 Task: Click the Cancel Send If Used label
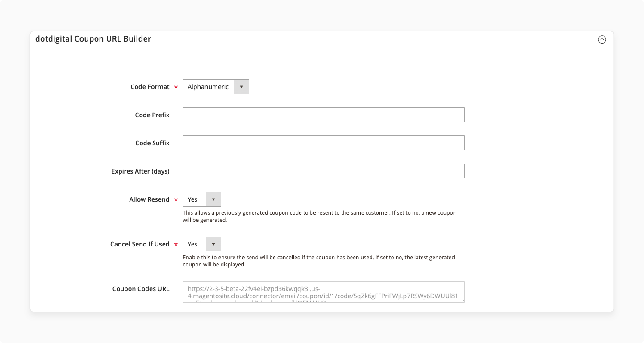[140, 244]
